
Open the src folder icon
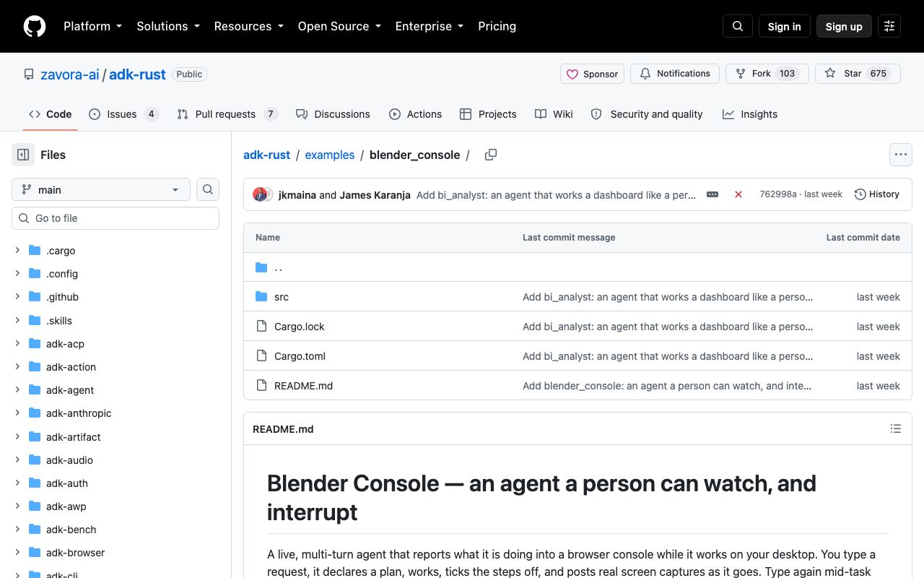click(x=261, y=297)
